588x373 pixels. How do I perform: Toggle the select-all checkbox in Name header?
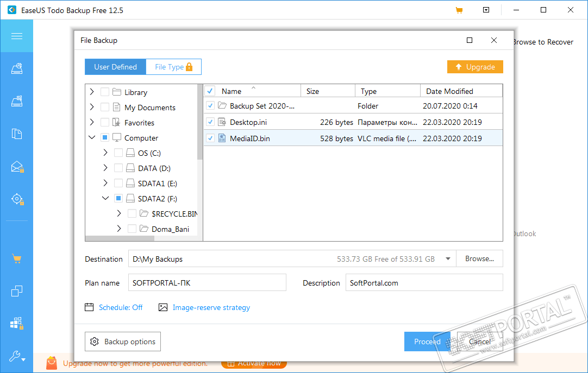tap(210, 91)
